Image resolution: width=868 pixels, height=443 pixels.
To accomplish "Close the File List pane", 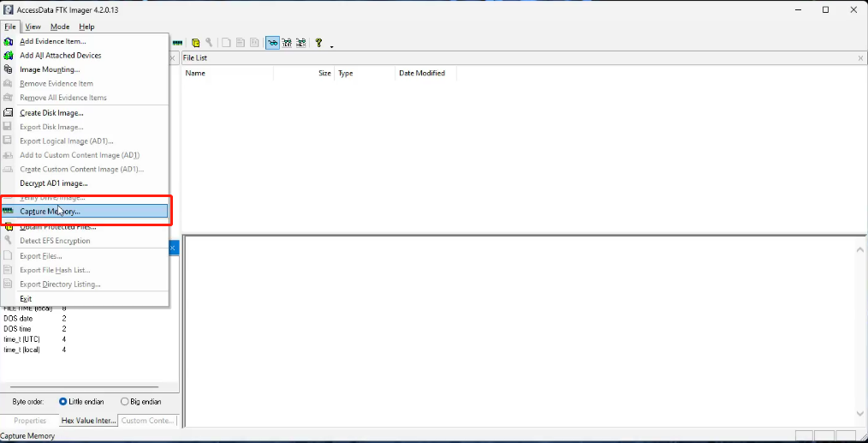I will (861, 58).
